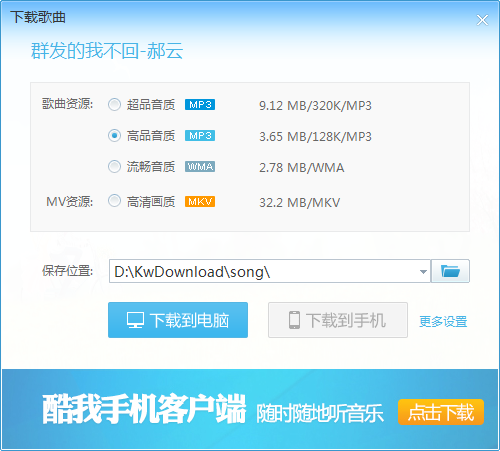
Task: Select 超品音质 radio button
Action: pos(114,105)
